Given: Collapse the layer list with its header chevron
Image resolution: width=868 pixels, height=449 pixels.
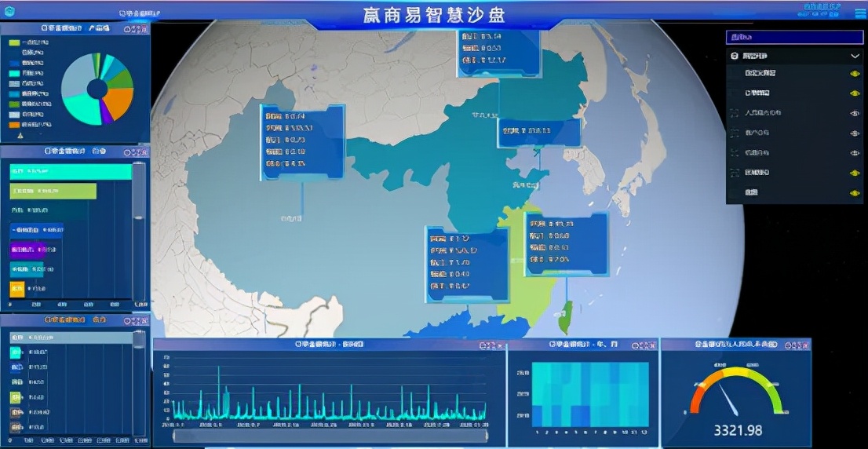Looking at the screenshot, I should [x=854, y=56].
